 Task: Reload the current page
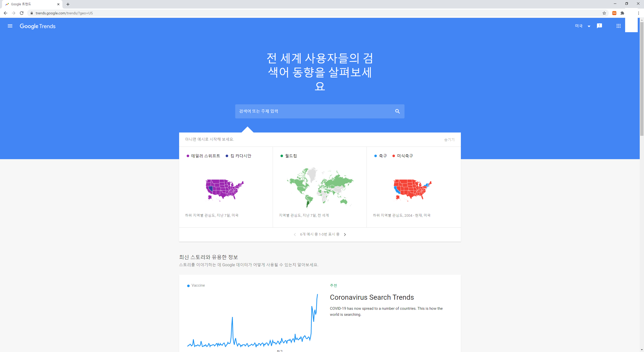click(22, 13)
